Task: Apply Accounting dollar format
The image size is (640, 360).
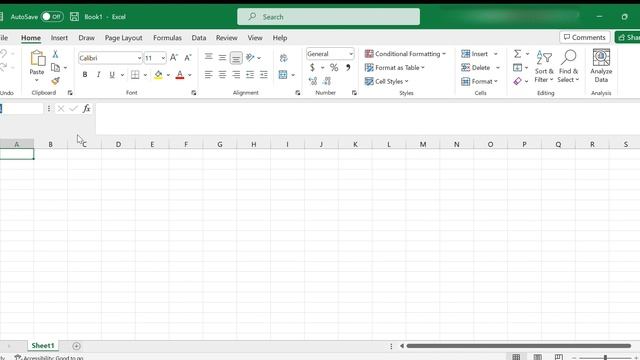Action: [x=312, y=67]
